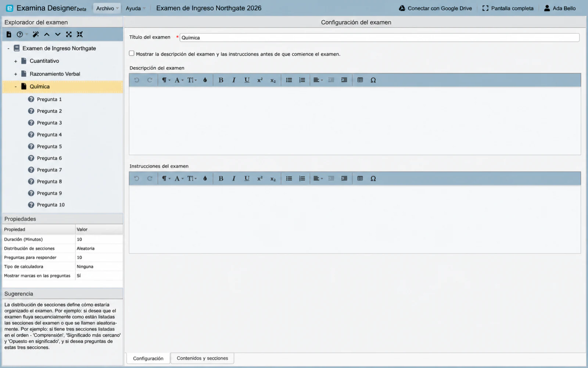This screenshot has height=368, width=588.
Task: Insert bulleted list in Descripción del examen editor
Action: pyautogui.click(x=289, y=80)
